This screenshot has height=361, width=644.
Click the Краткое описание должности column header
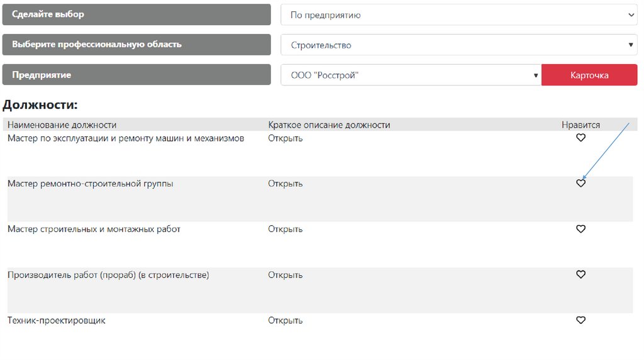pos(329,125)
